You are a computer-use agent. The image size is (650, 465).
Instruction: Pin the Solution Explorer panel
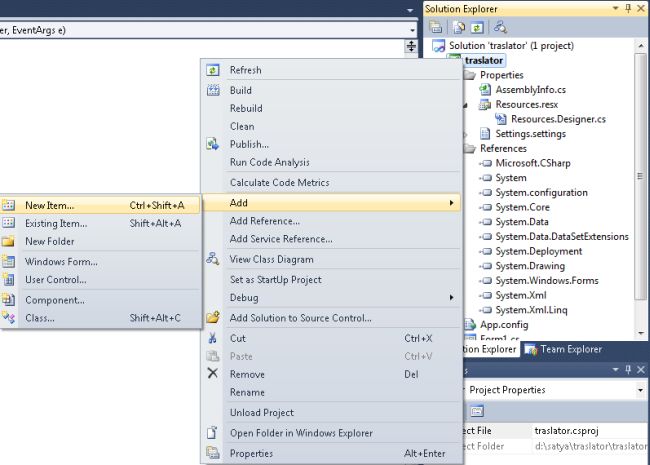point(628,8)
